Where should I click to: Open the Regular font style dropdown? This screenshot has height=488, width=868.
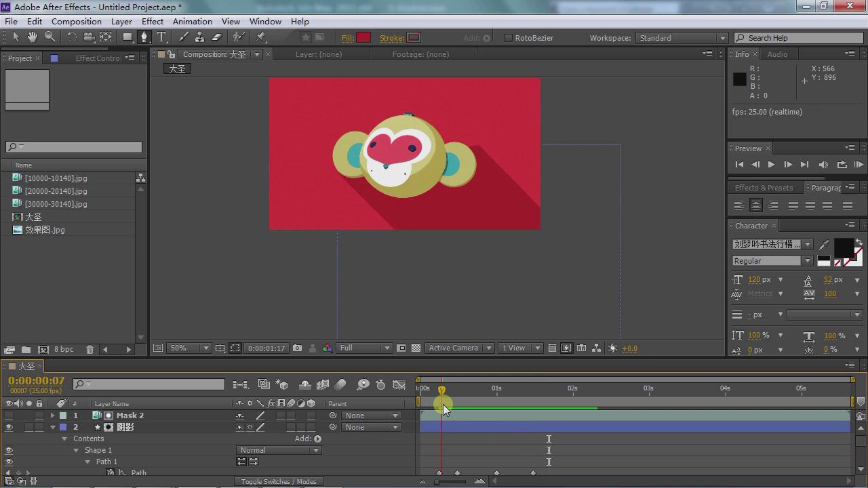772,261
